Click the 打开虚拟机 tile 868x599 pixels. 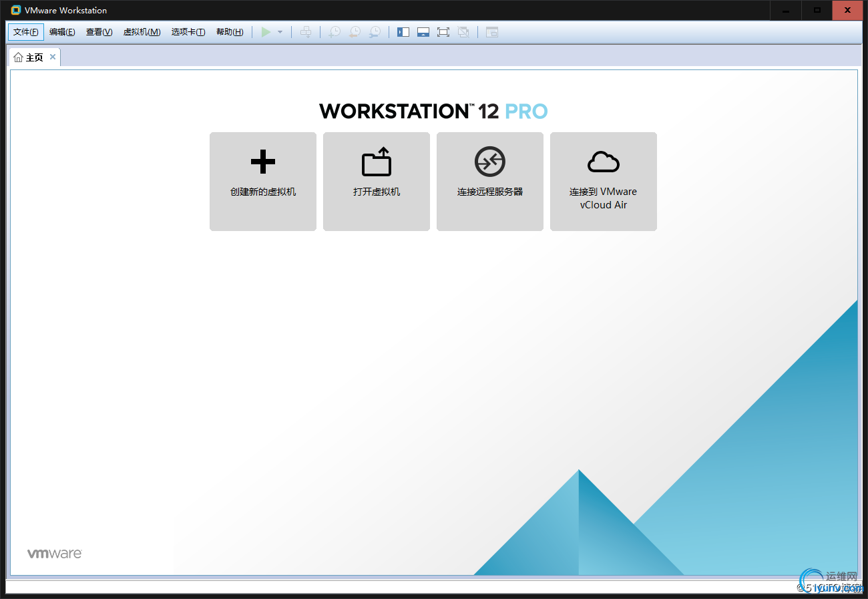click(x=377, y=182)
